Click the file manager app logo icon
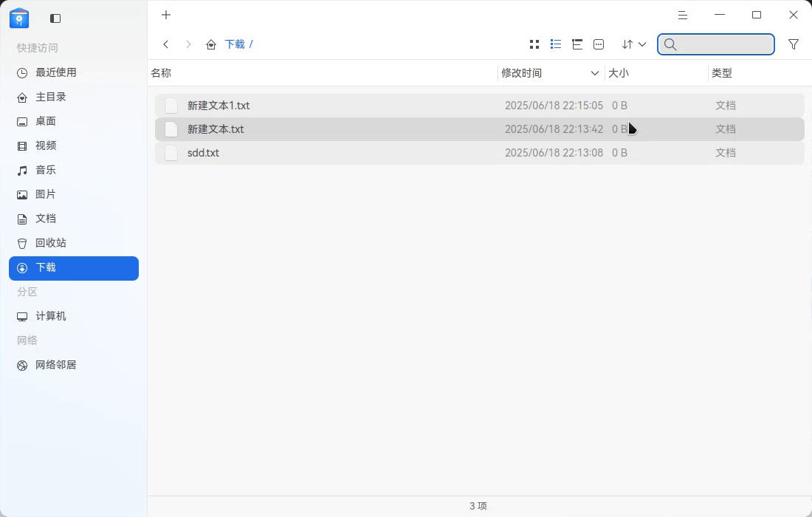 click(19, 18)
